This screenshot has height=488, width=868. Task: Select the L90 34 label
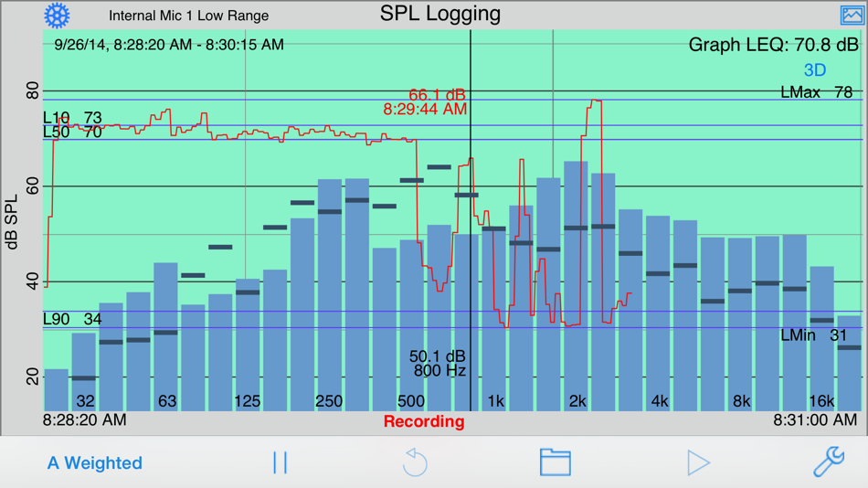coord(72,319)
